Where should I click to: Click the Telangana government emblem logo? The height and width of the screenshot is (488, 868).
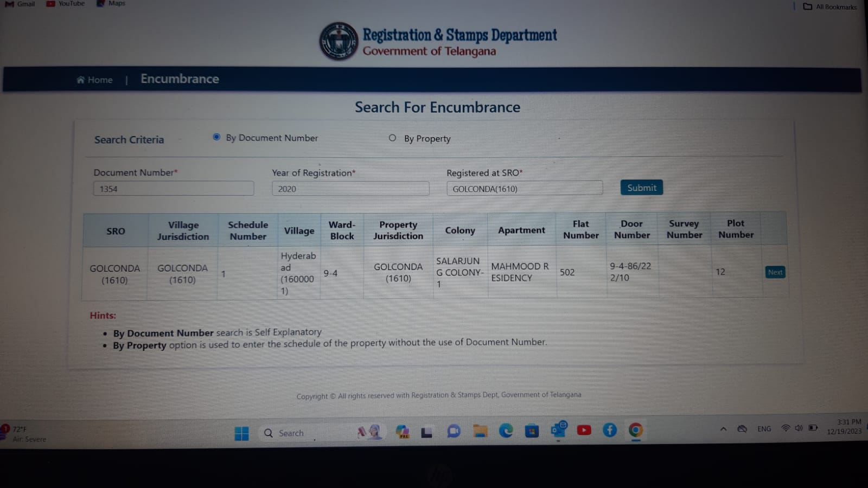click(339, 41)
